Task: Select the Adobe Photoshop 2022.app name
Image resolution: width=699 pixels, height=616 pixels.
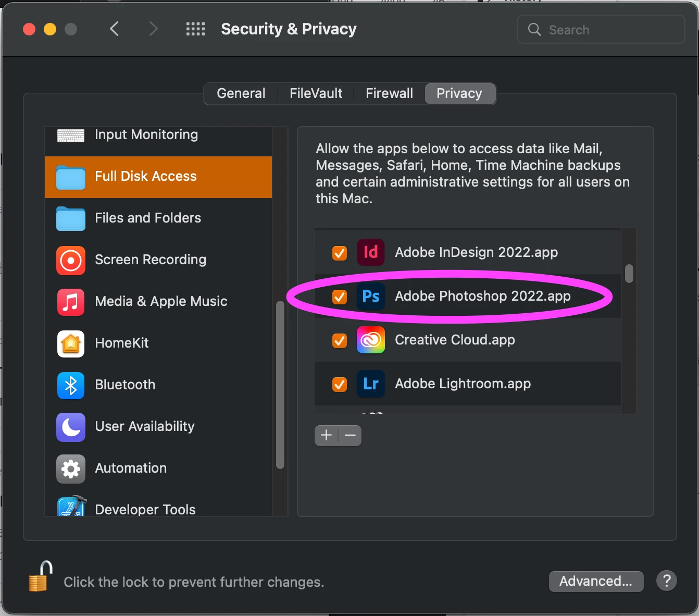Action: (483, 297)
